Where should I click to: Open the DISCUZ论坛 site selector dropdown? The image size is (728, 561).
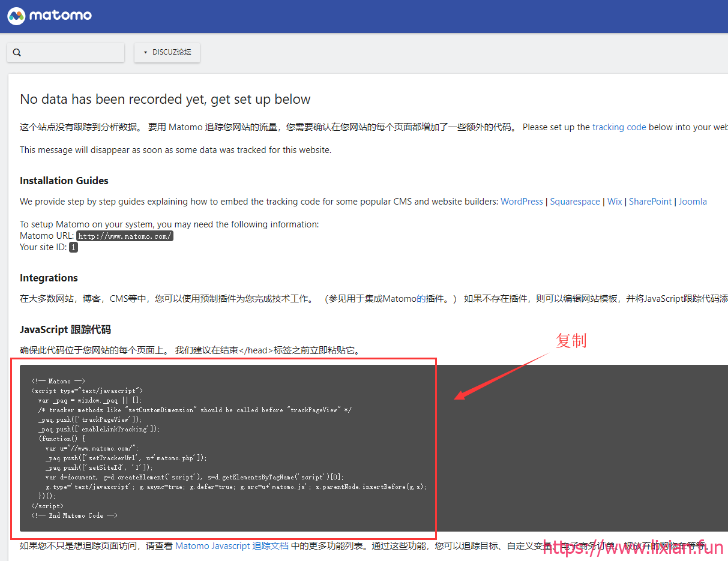click(x=167, y=52)
